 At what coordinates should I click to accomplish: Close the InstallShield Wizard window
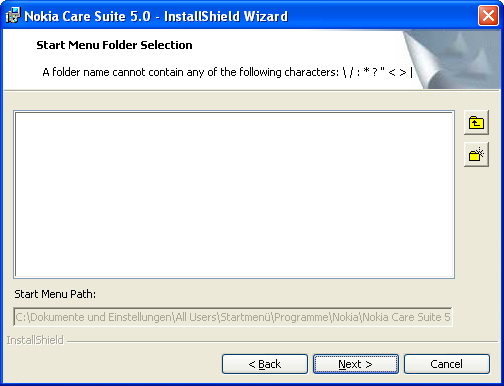488,16
